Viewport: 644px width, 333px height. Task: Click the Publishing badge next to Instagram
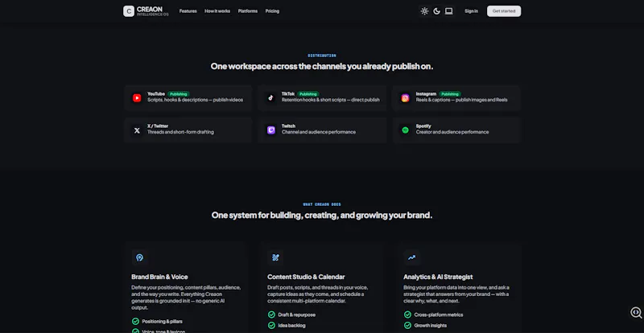[x=450, y=94]
